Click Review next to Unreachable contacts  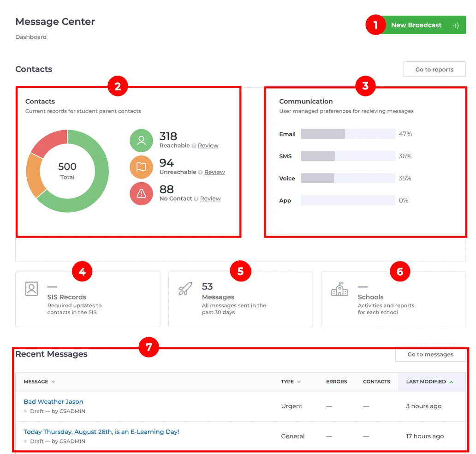214,172
